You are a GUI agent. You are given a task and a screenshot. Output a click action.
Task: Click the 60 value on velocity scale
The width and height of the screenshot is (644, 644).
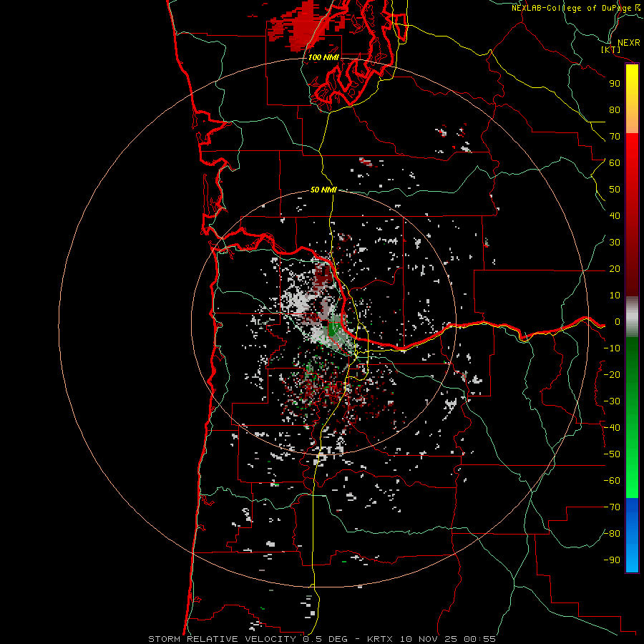coord(615,163)
